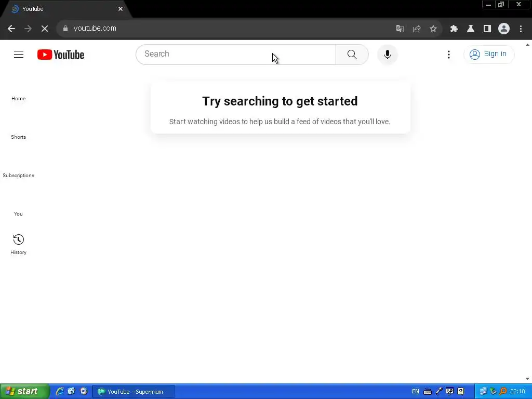The height and width of the screenshot is (399, 532).
Task: Stop page loading in browser toolbar
Action: coord(45,29)
